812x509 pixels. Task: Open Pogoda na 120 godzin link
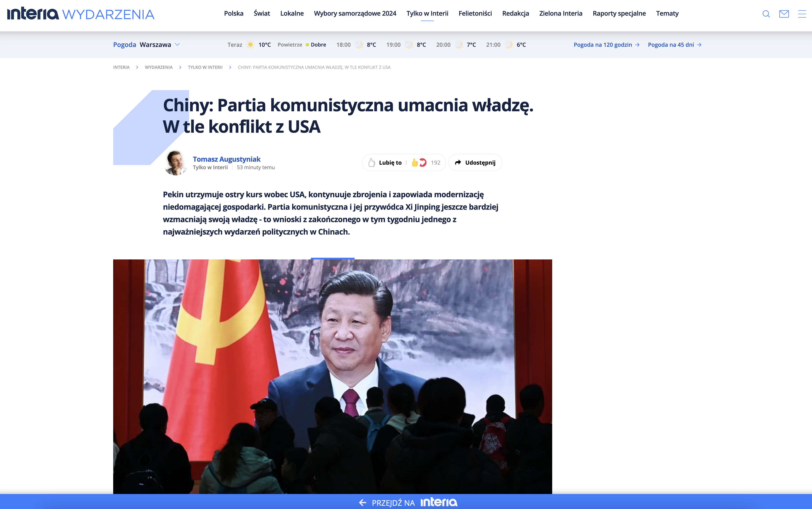606,45
